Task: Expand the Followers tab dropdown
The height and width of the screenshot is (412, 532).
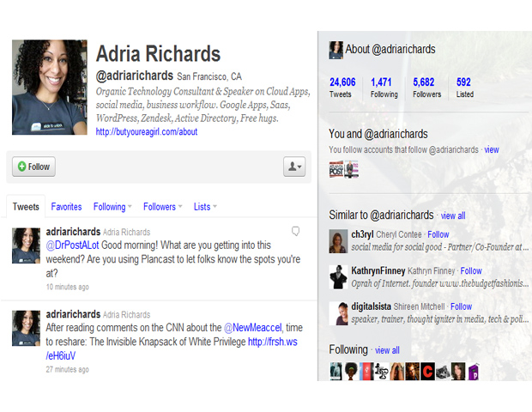Action: [x=162, y=207]
